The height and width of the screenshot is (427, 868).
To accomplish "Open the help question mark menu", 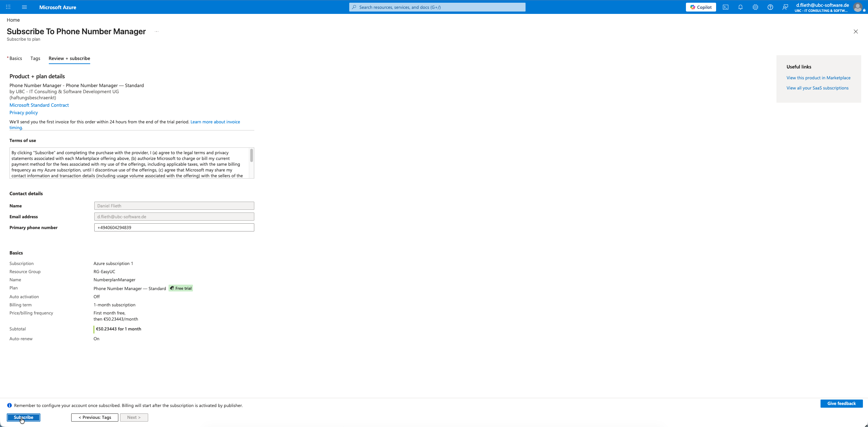I will (770, 7).
